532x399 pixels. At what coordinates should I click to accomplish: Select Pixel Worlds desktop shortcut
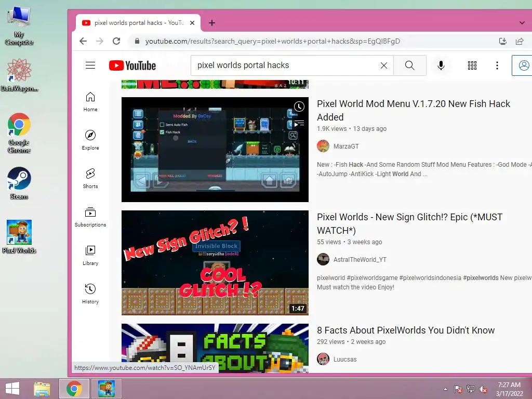point(19,237)
